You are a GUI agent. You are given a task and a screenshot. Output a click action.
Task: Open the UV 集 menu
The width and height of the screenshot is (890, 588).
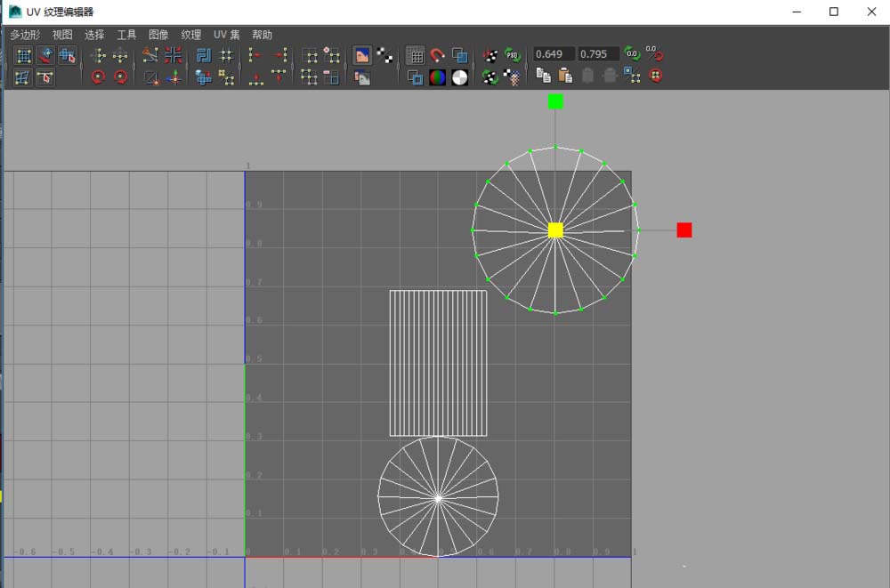click(x=226, y=35)
